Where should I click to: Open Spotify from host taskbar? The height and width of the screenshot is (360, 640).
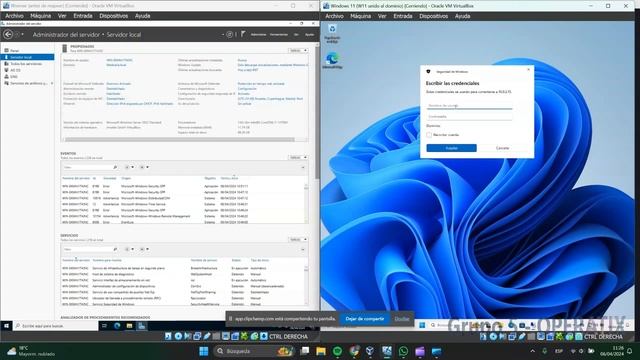tap(338, 351)
